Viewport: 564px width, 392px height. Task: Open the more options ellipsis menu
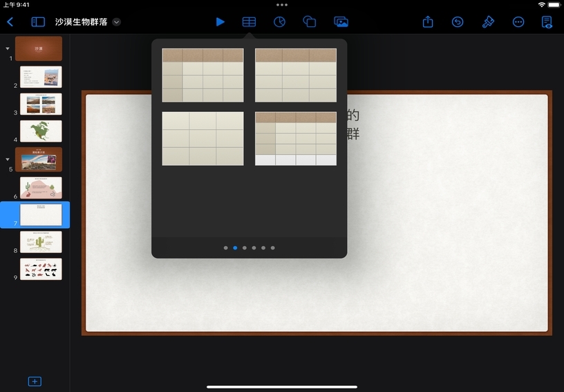pyautogui.click(x=518, y=22)
